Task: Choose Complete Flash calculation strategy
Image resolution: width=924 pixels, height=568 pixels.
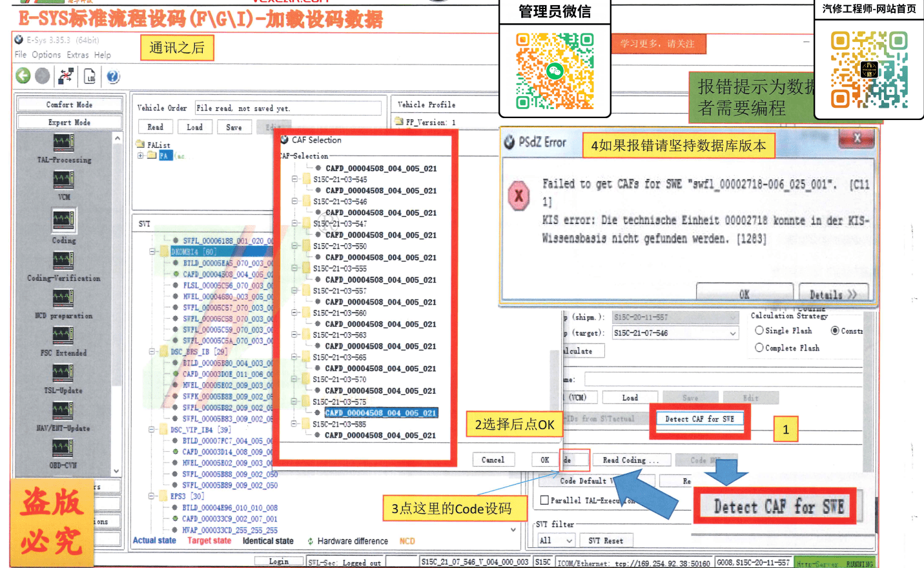Action: click(758, 347)
